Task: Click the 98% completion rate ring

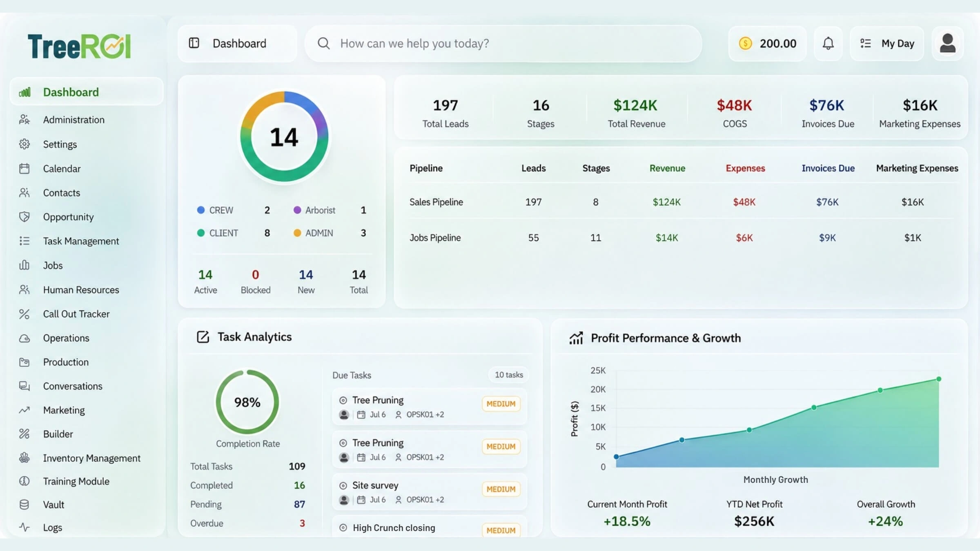Action: pos(247,402)
